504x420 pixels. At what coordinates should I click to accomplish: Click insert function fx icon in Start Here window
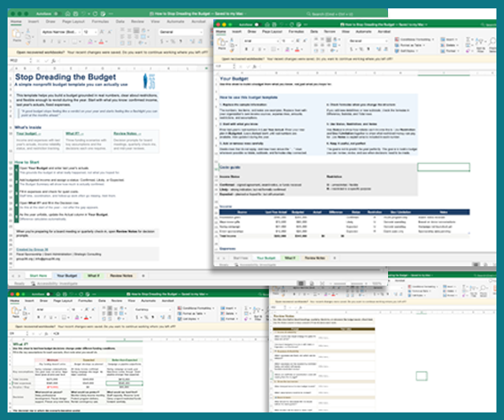pyautogui.click(x=54, y=60)
